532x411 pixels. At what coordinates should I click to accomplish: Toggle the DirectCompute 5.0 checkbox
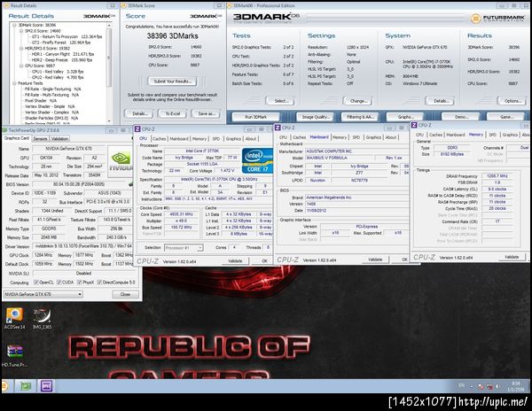99,283
